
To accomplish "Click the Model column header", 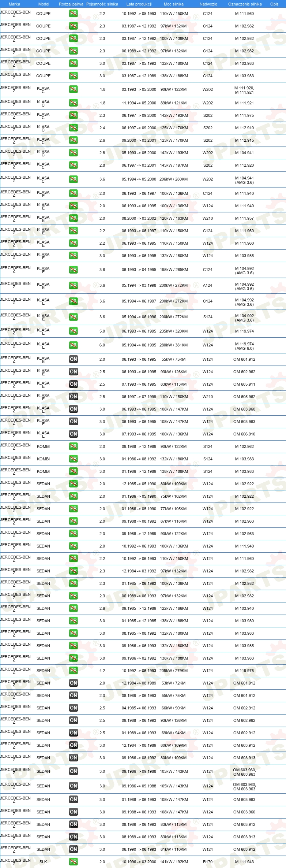I will [44, 4].
